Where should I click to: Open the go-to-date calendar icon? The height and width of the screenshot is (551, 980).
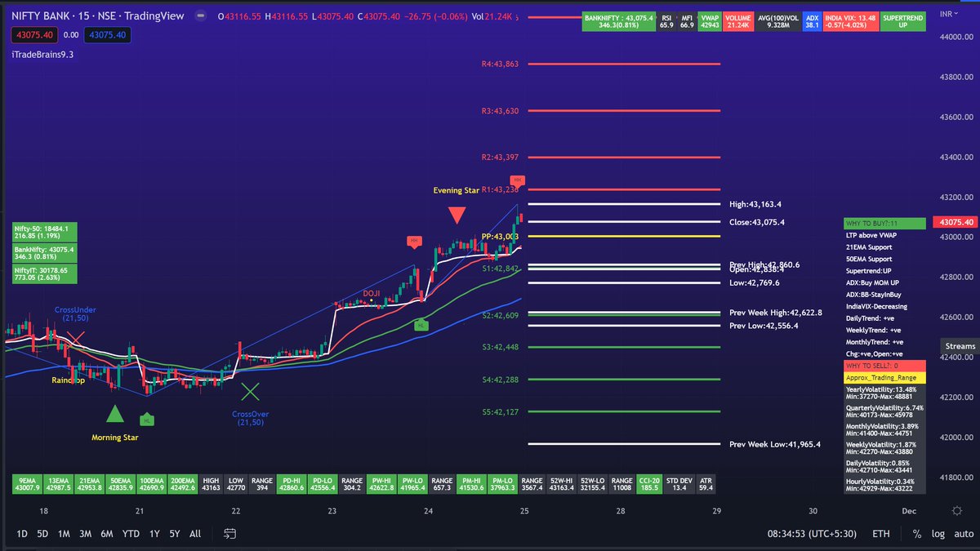click(x=230, y=534)
